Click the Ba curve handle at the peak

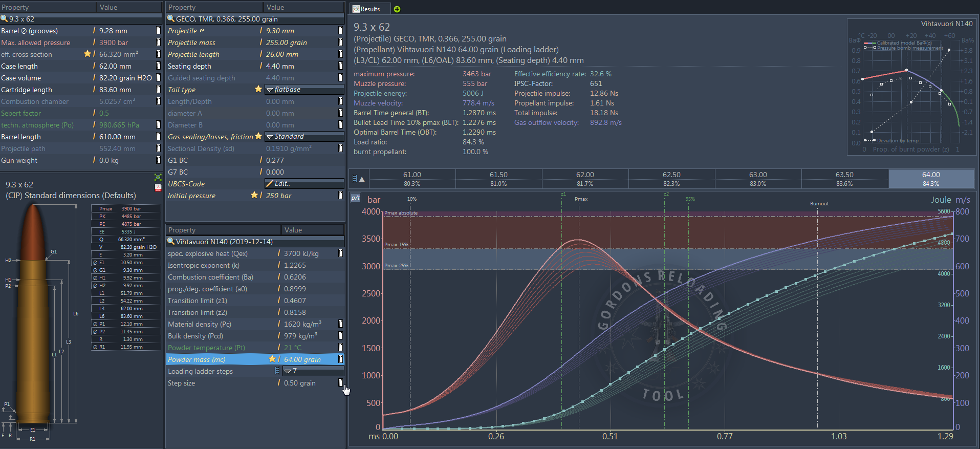906,70
